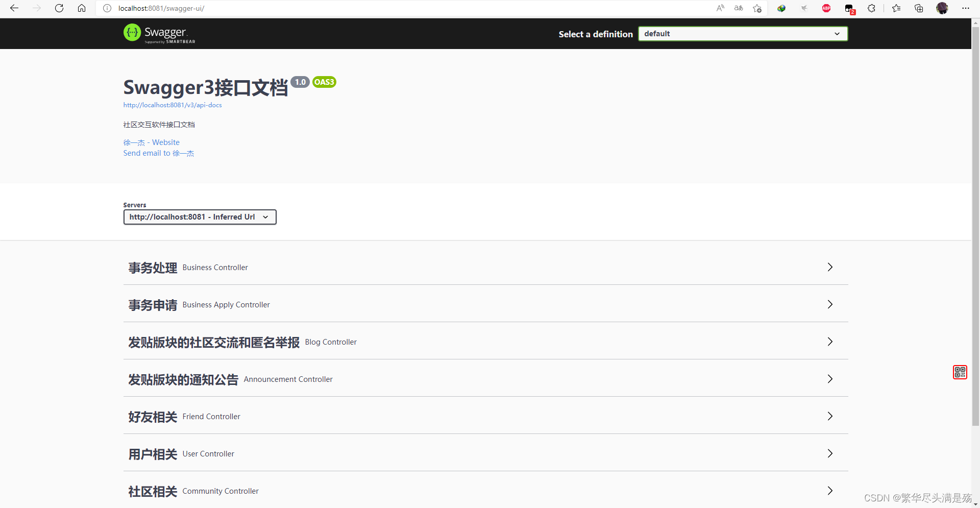Open the 徐一杰 - Website link

[152, 142]
